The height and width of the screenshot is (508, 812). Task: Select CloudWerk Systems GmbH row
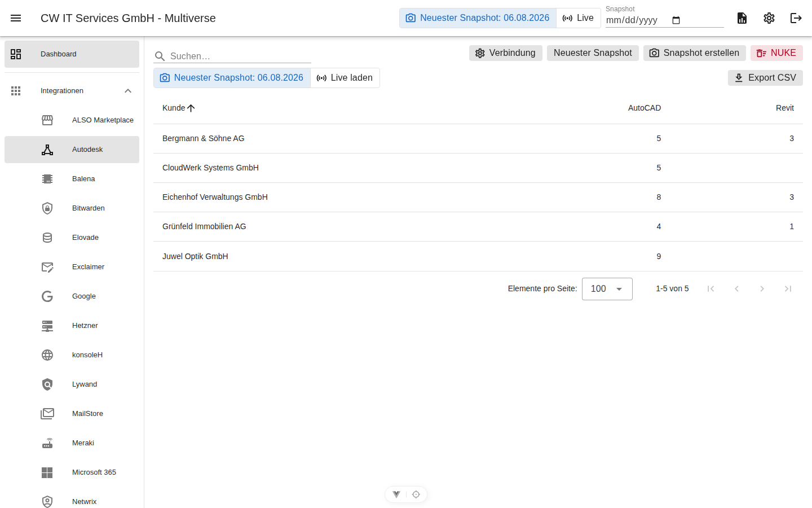[x=478, y=168]
